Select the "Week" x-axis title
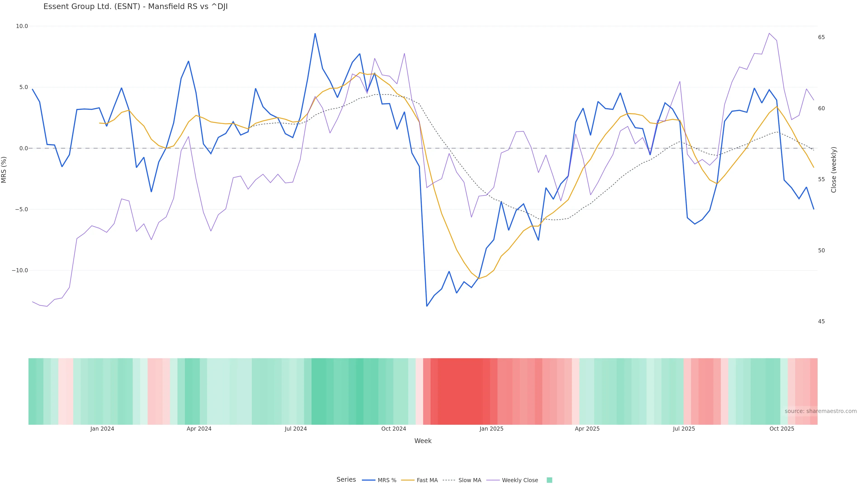868x488 pixels. coord(422,441)
